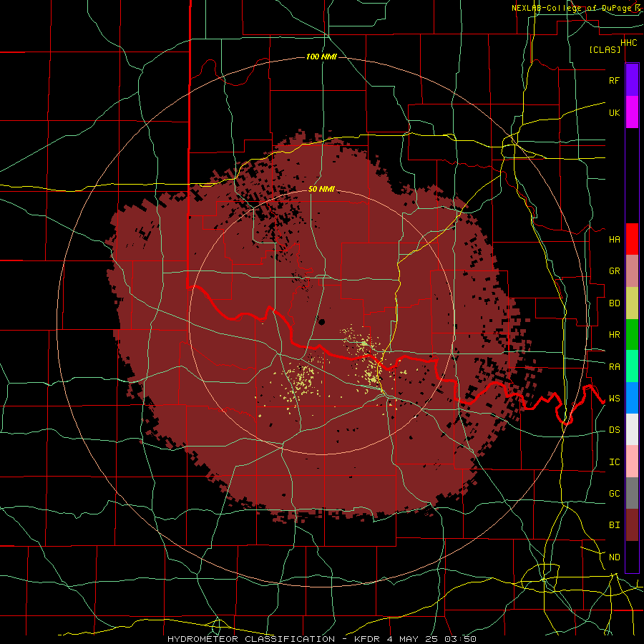Click the GC legend label
Image resolution: width=644 pixels, height=644 pixels.
(x=614, y=493)
